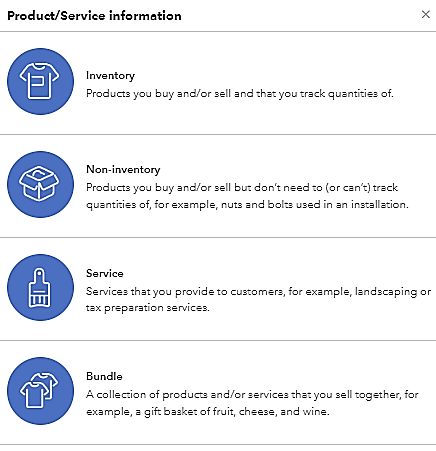Click the Non-inventory open box icon
This screenshot has height=451, width=436.
click(x=40, y=184)
